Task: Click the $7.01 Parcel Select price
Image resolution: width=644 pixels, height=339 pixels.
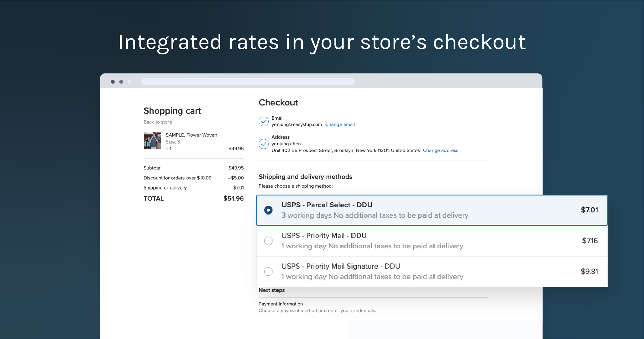Action: [589, 210]
